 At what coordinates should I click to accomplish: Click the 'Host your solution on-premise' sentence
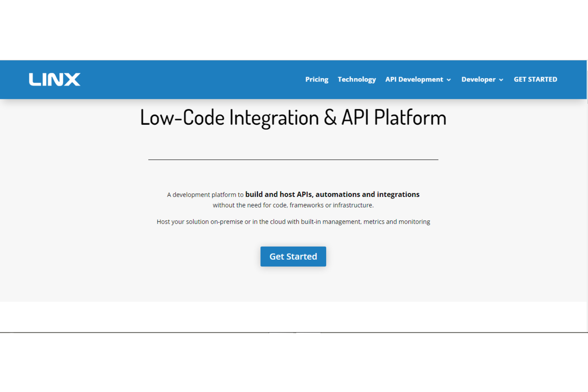[293, 222]
